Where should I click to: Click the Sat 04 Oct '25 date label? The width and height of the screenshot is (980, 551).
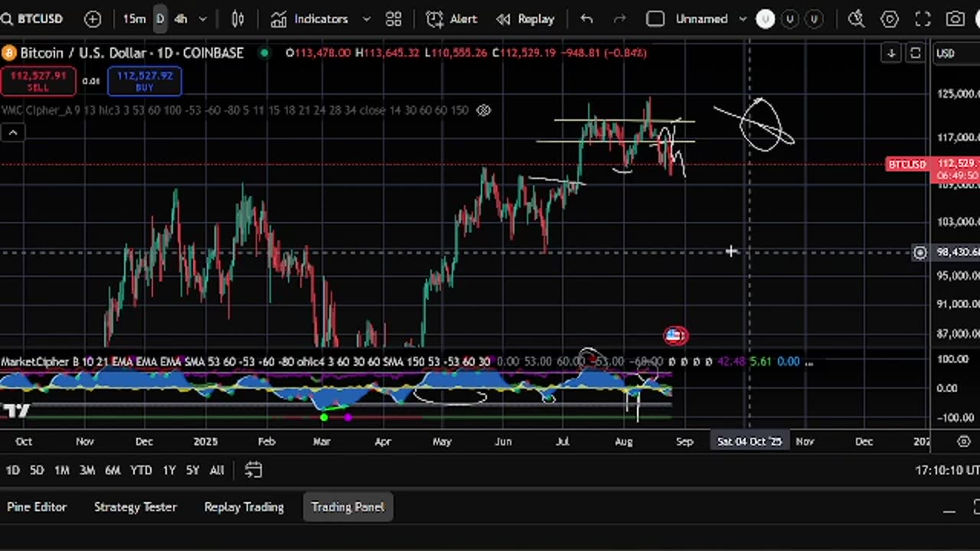750,442
